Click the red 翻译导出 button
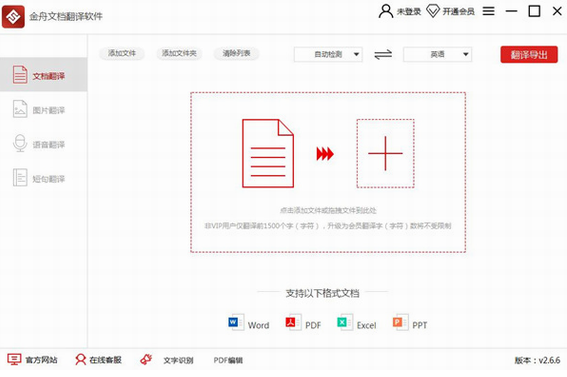This screenshot has width=567, height=377. [x=529, y=55]
